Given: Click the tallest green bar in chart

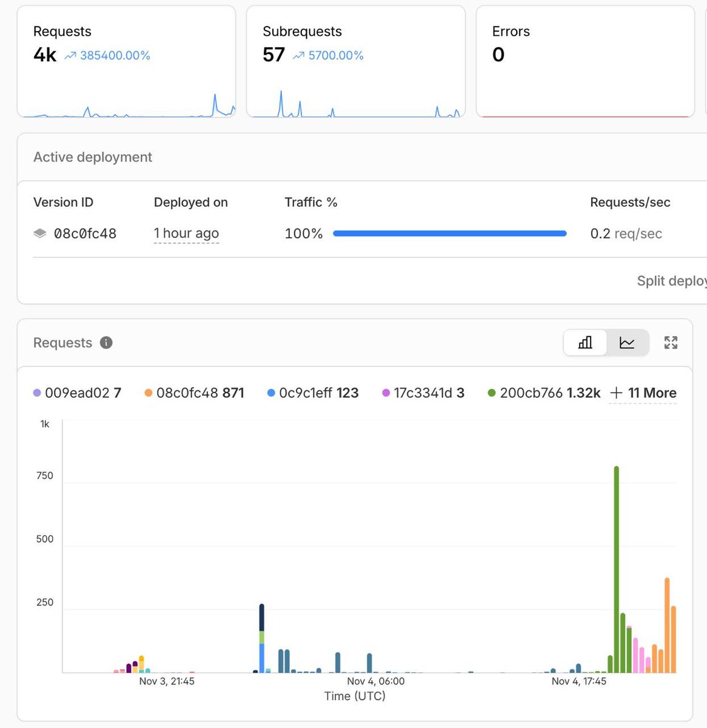Looking at the screenshot, I should (616, 569).
